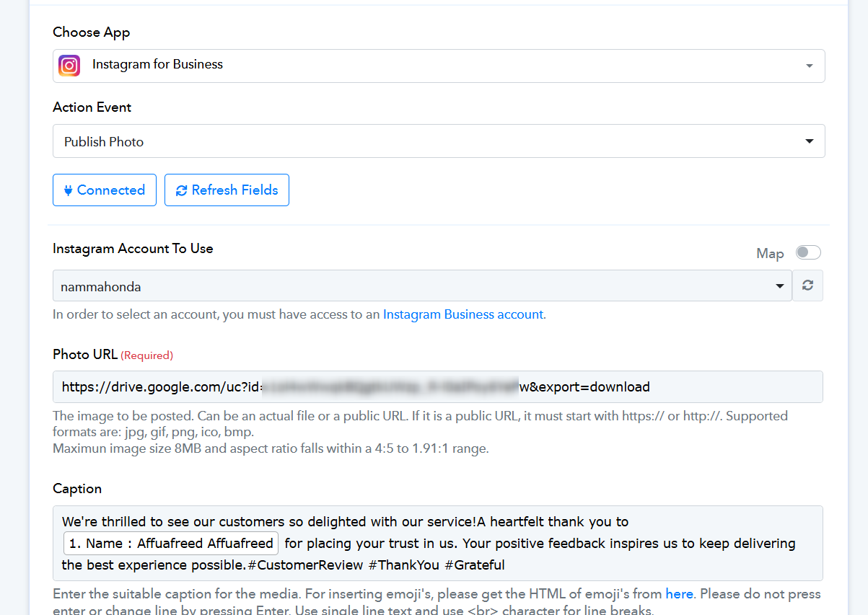Click into the Caption text area
Screen dimensions: 868x615
coord(438,544)
